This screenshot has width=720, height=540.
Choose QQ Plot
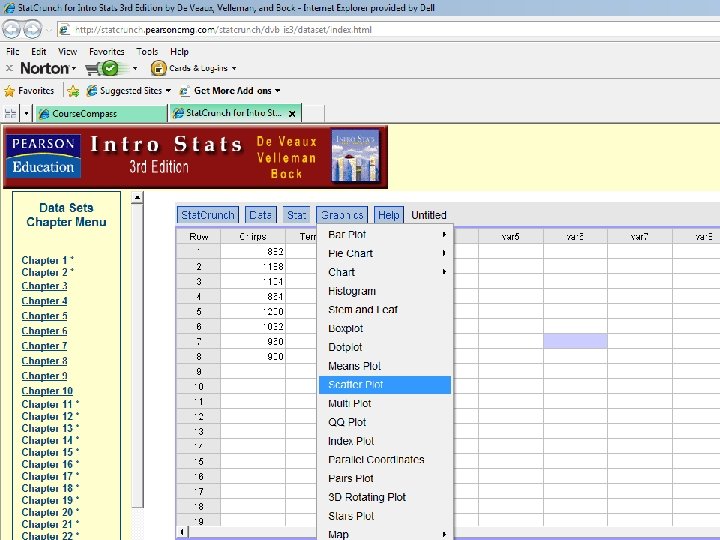[x=385, y=422]
